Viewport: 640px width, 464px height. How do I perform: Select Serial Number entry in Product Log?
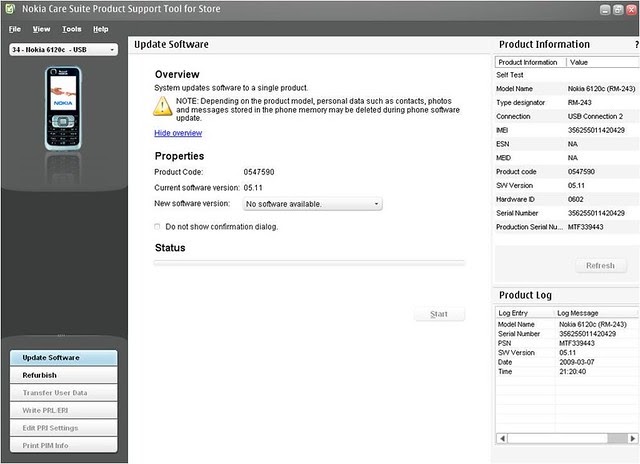click(x=567, y=334)
